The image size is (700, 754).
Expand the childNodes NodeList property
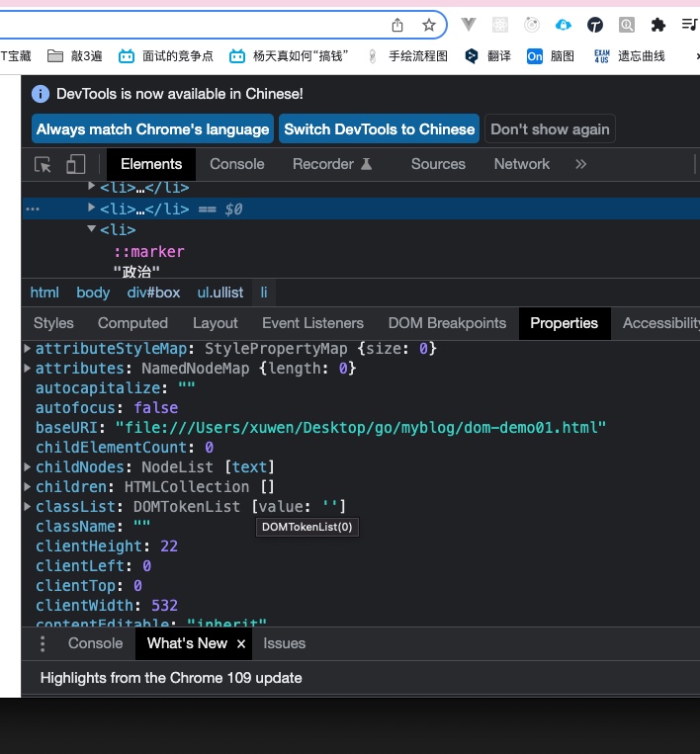tap(28, 466)
